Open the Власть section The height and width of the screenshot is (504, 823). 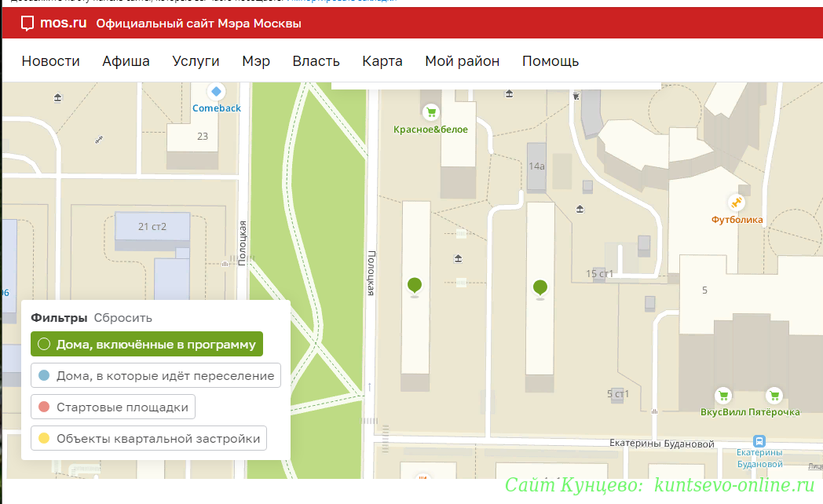click(x=316, y=61)
